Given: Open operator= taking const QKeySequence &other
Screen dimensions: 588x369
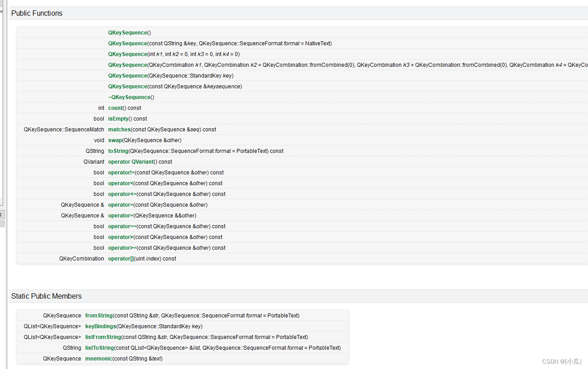Looking at the screenshot, I should (x=121, y=205).
